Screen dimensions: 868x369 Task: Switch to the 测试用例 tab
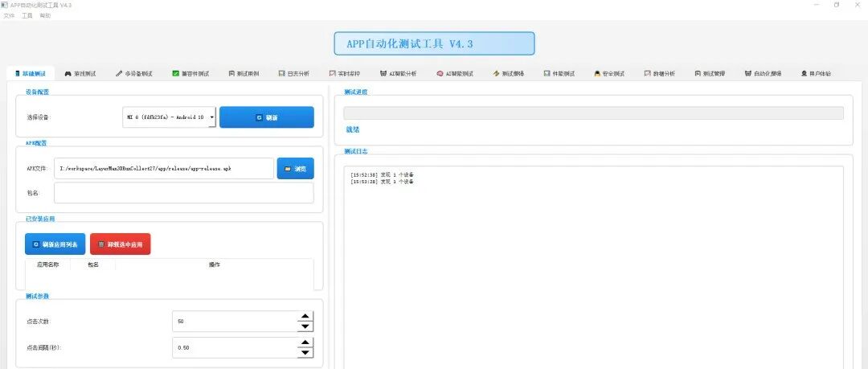[x=244, y=74]
